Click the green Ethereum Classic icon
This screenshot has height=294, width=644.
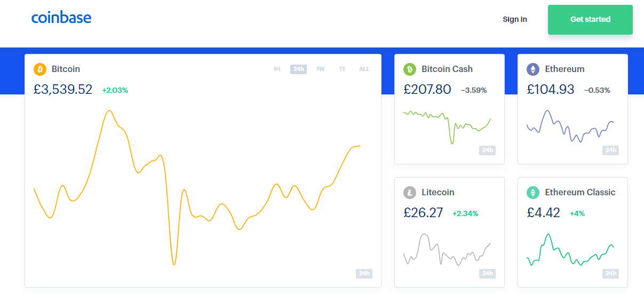[x=533, y=193]
